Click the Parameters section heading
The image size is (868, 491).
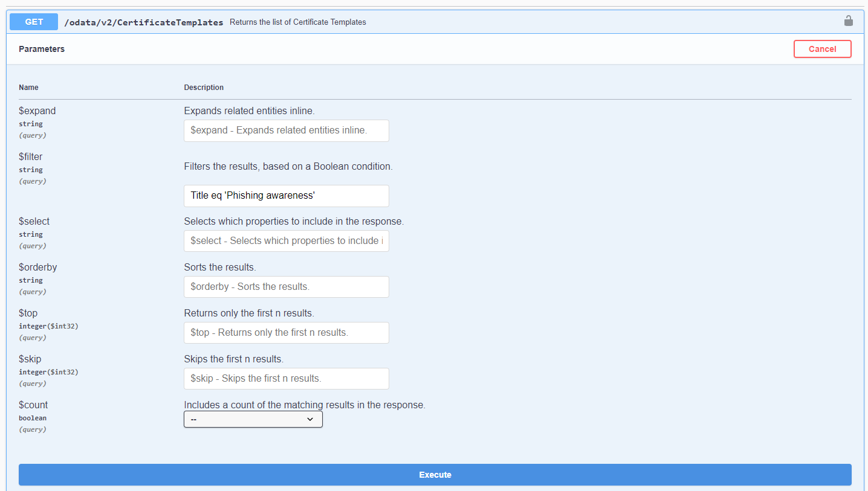(42, 49)
